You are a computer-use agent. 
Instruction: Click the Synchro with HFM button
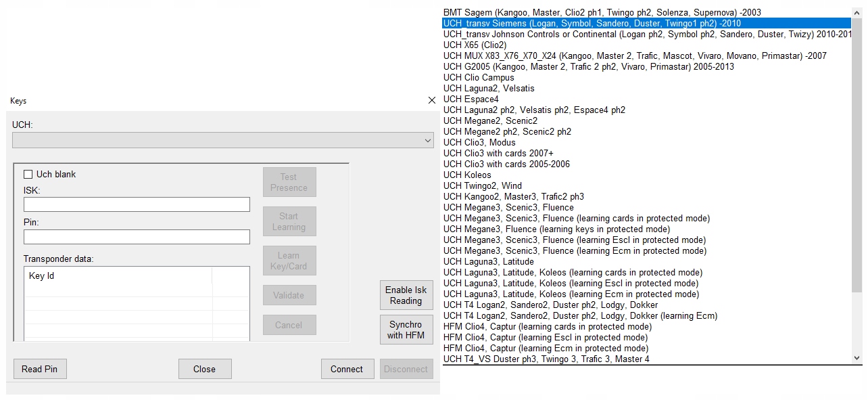pos(406,330)
